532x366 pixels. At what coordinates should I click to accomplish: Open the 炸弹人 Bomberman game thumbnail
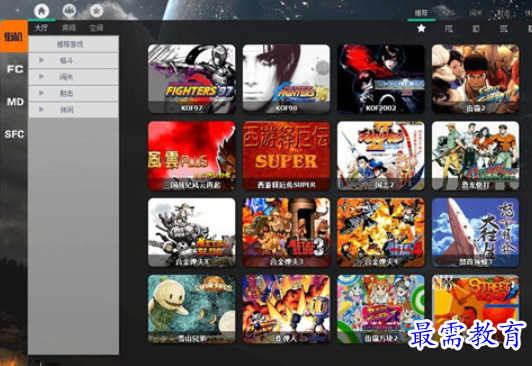(286, 309)
